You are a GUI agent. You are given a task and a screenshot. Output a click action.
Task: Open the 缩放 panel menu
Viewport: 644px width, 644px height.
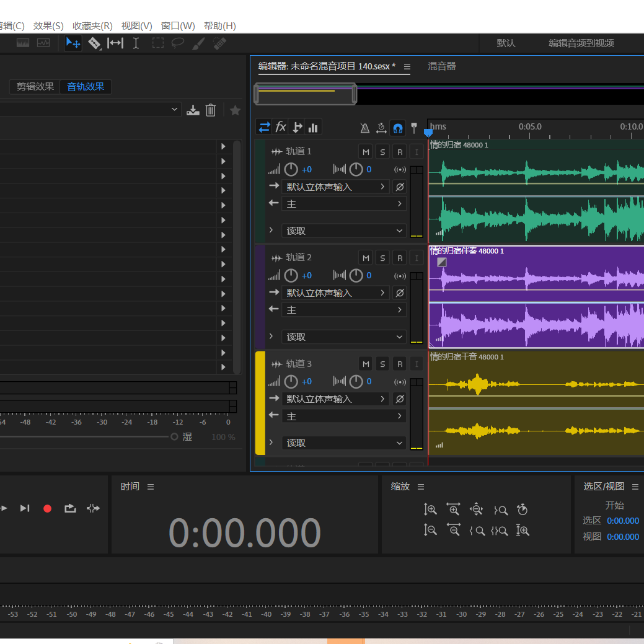[421, 487]
